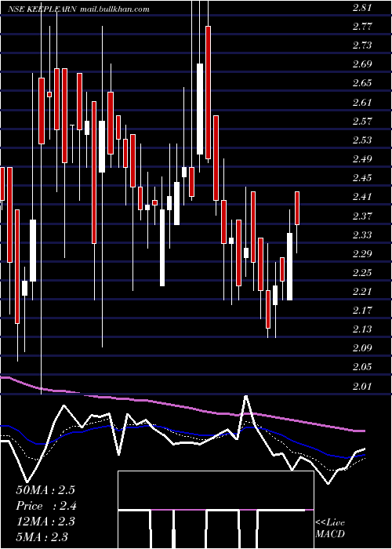The height and width of the screenshot is (549, 392).
Task: Click the 2.65 price axis label
Action: click(x=362, y=83)
